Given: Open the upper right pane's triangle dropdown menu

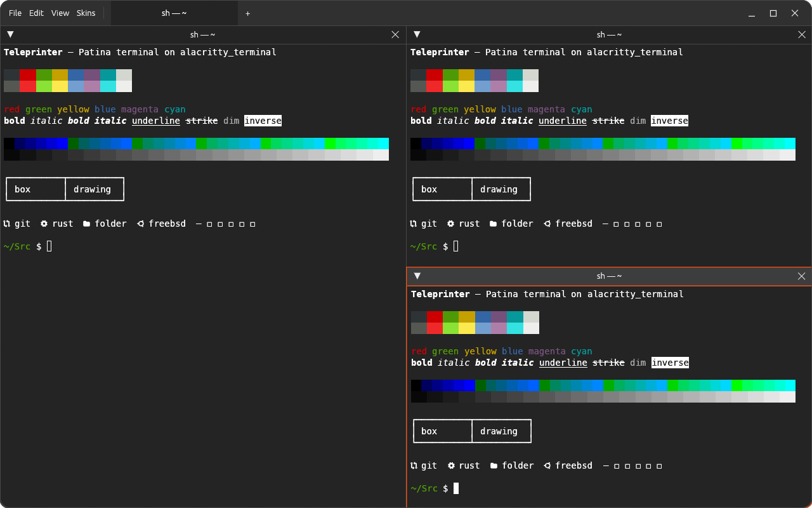Looking at the screenshot, I should pyautogui.click(x=417, y=34).
